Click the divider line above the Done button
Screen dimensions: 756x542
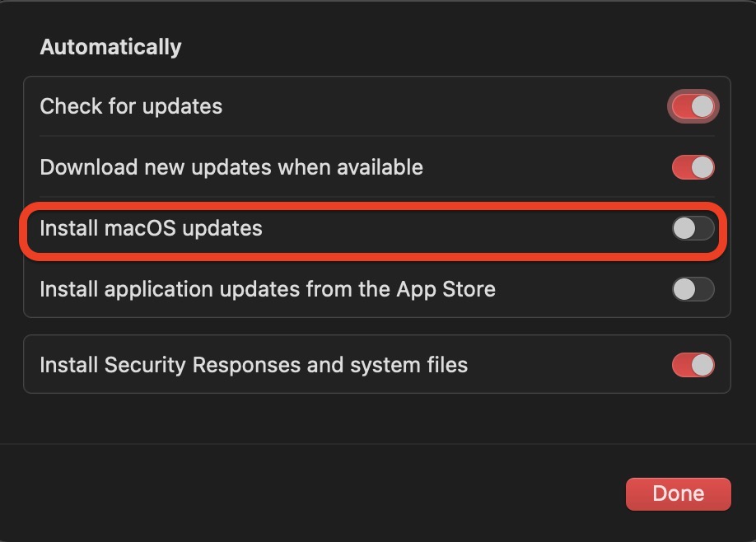pos(378,444)
